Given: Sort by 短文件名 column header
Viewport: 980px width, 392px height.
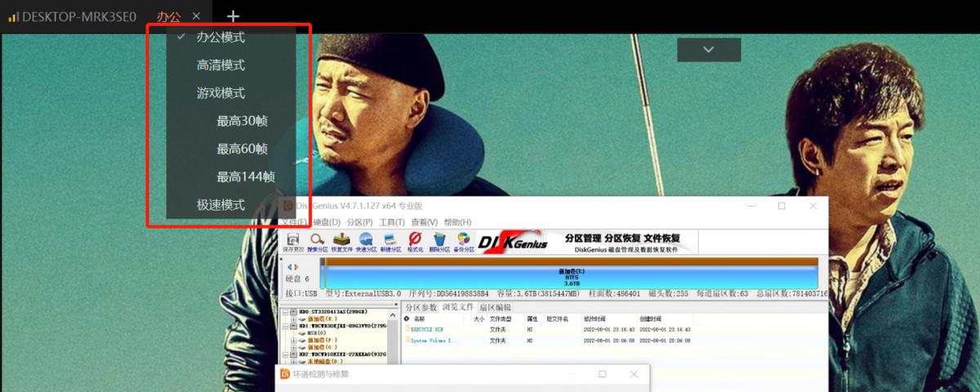Looking at the screenshot, I should pyautogui.click(x=557, y=318).
